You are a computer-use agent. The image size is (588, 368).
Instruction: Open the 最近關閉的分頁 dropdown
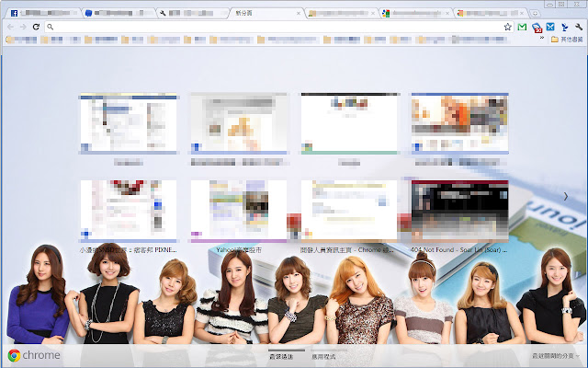(x=555, y=356)
